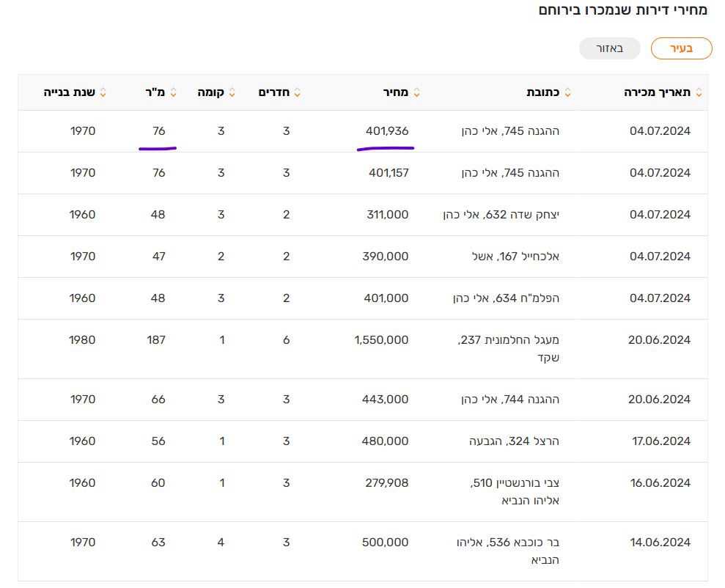Click the sort icon near חדרים

click(x=298, y=93)
